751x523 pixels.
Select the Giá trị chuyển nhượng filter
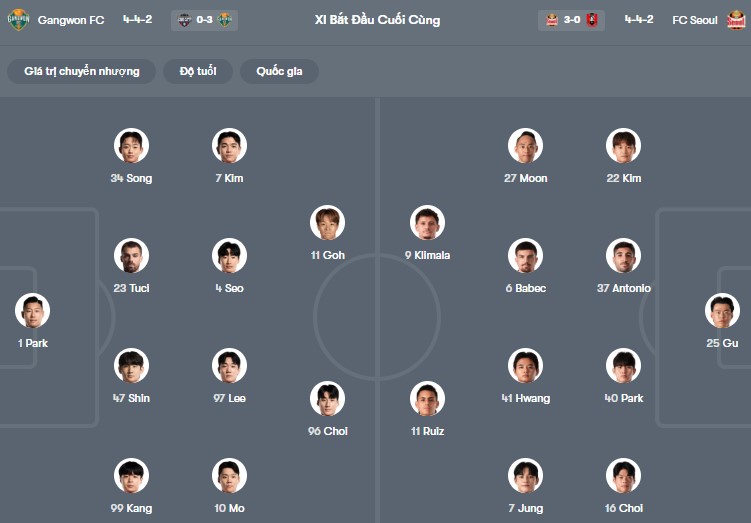point(82,71)
